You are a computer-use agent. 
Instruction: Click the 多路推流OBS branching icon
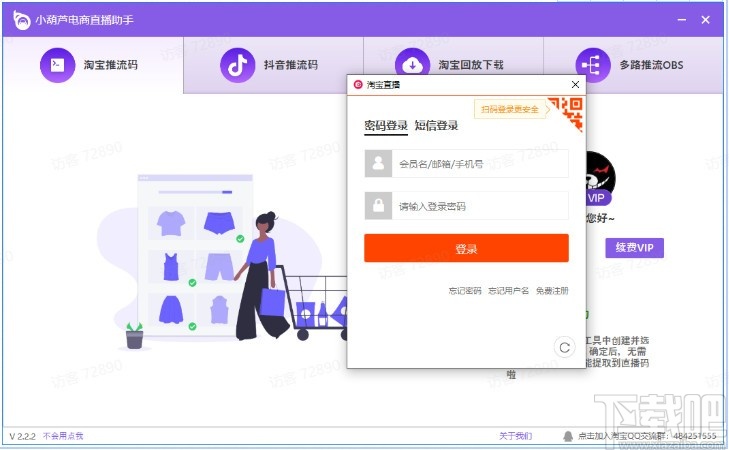tap(593, 65)
